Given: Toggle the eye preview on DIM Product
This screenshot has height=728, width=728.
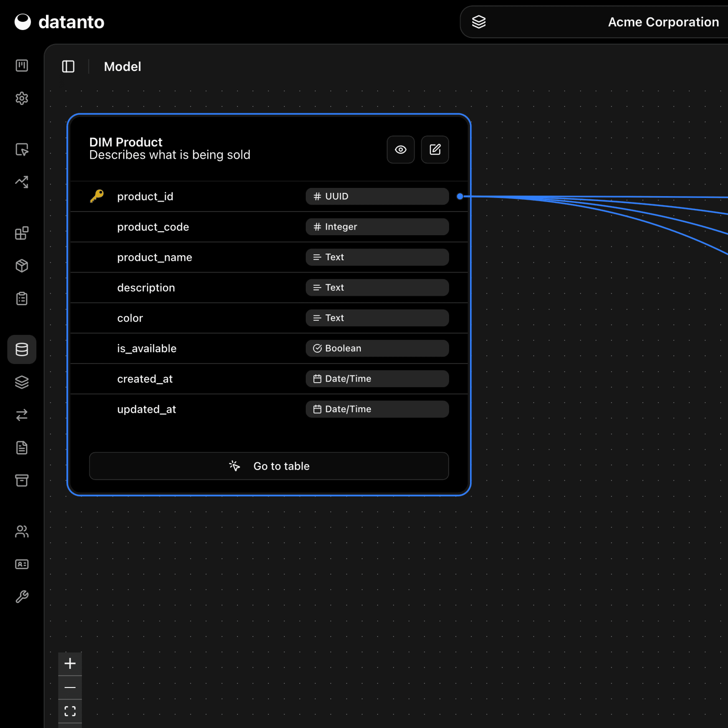Looking at the screenshot, I should [x=401, y=150].
